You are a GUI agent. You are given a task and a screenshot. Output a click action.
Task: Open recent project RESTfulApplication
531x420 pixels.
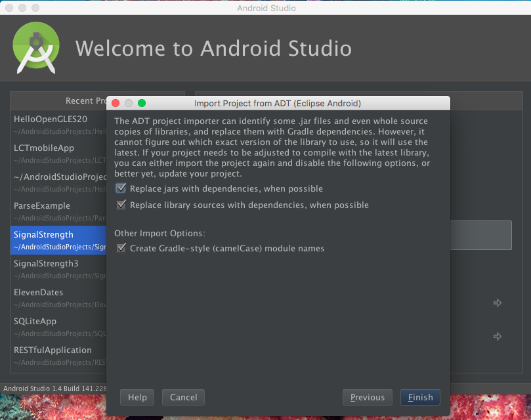(x=58, y=355)
